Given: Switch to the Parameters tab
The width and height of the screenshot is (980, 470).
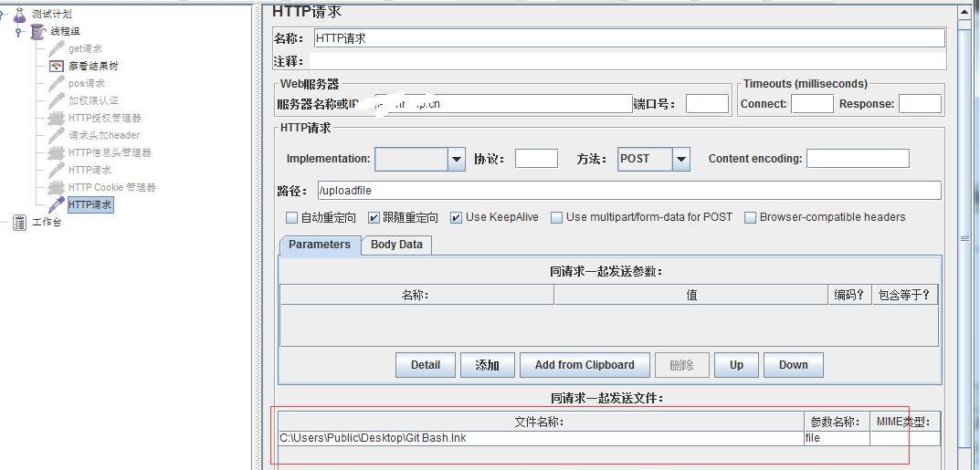Looking at the screenshot, I should click(320, 245).
